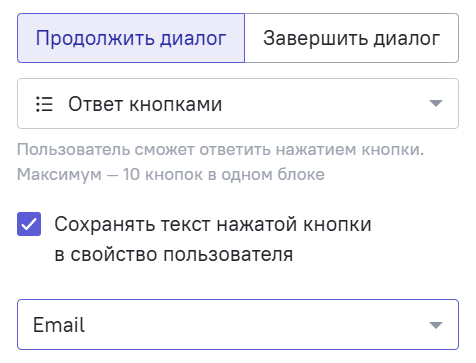Image resolution: width=476 pixels, height=363 pixels.
Task: Switch to the Продолжить диалог tab
Action: (131, 38)
